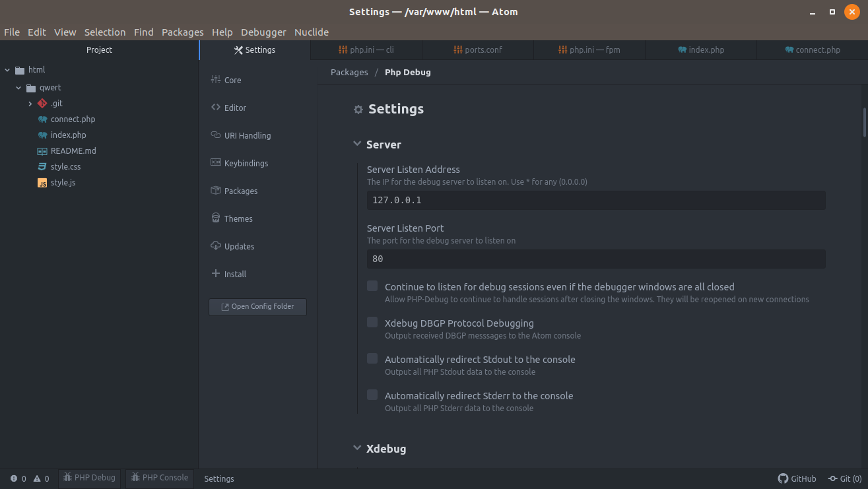Open the File menu
This screenshot has height=489, width=868.
coord(12,32)
